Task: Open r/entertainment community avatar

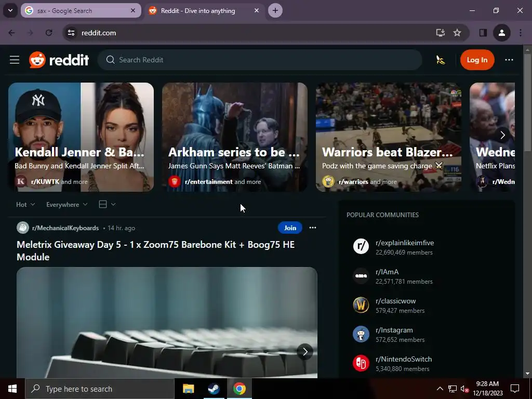Action: (x=175, y=181)
